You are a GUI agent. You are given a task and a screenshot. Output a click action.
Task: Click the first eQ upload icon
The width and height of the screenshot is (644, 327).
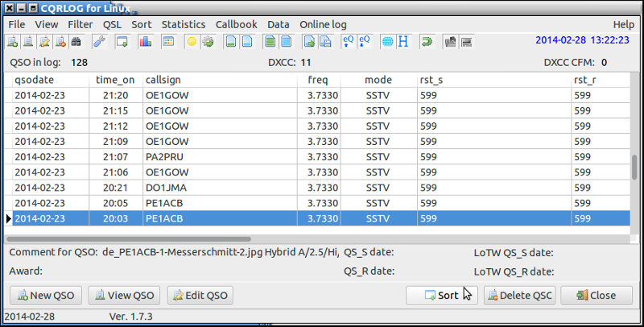349,41
